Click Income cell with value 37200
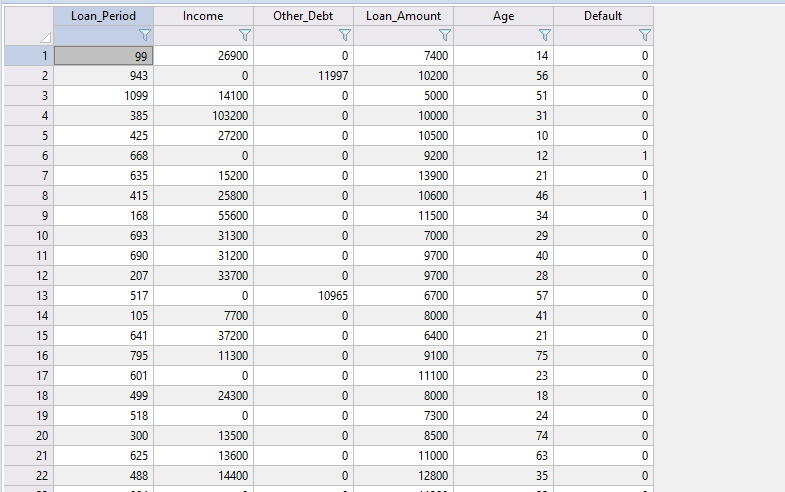 click(x=203, y=336)
